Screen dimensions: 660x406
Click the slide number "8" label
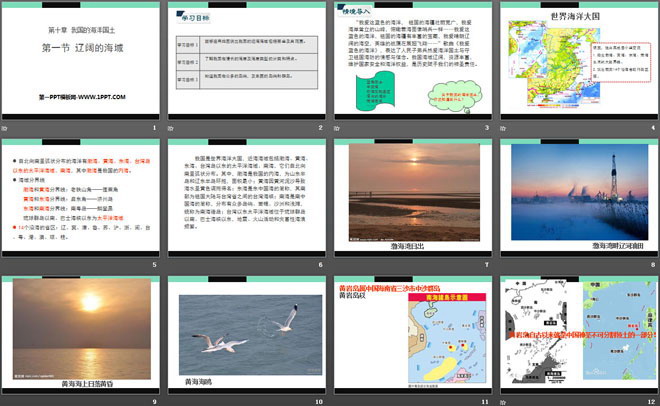[653, 265]
